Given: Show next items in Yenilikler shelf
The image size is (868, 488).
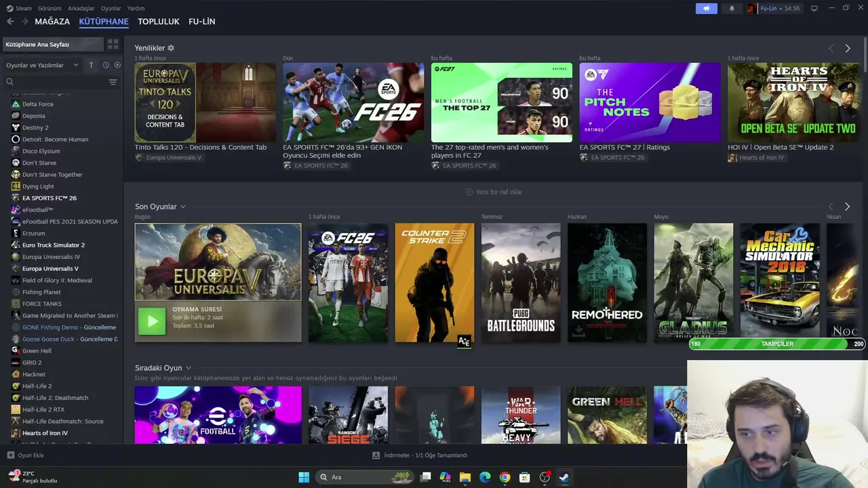Looking at the screenshot, I should (847, 48).
